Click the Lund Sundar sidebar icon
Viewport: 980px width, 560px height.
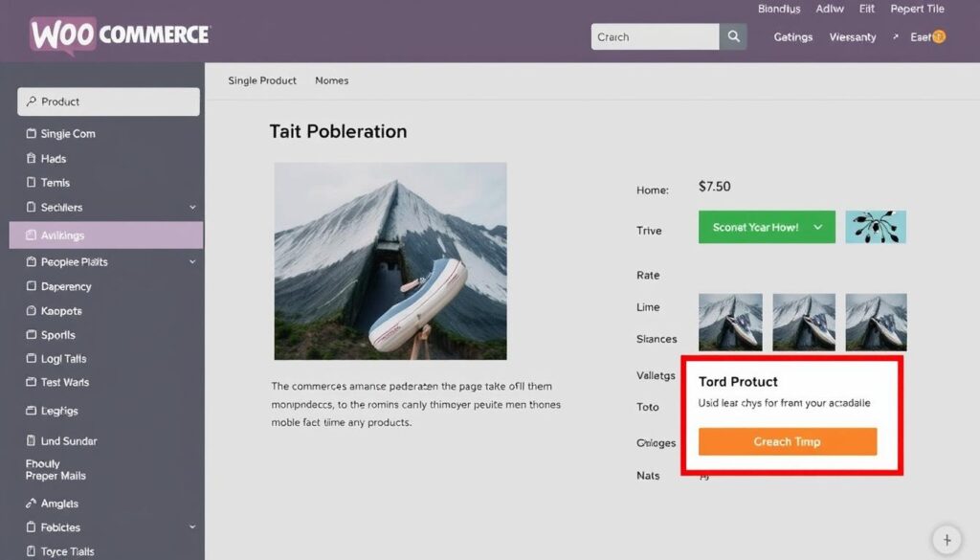[31, 441]
